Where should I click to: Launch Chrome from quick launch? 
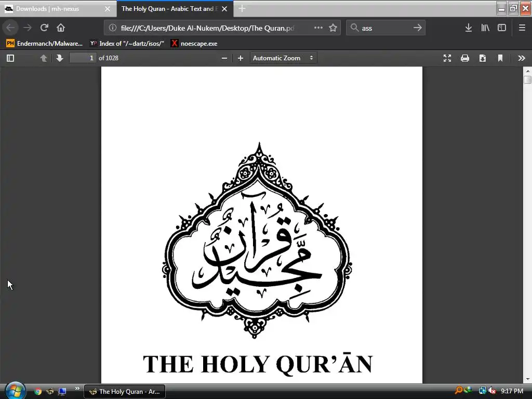coord(37,392)
